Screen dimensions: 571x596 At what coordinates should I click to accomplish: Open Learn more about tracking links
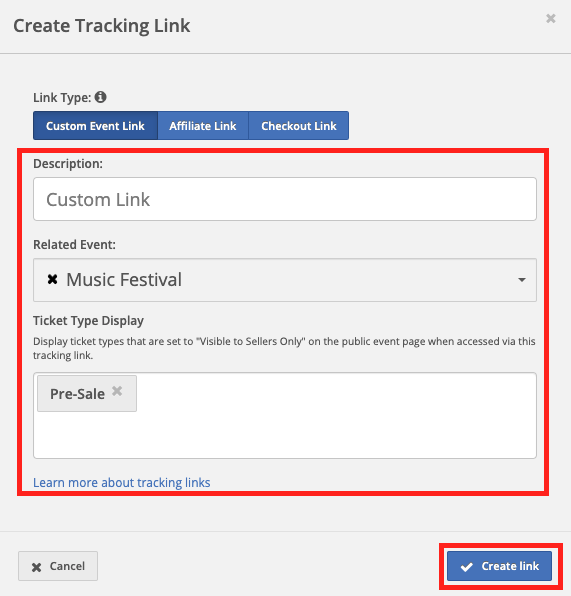point(122,482)
